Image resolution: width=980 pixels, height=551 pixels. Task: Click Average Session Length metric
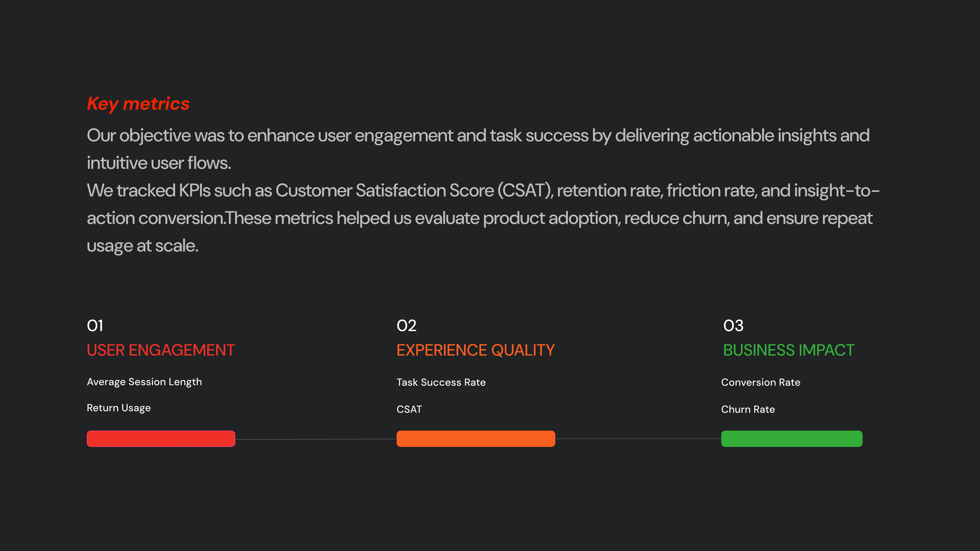tap(144, 382)
